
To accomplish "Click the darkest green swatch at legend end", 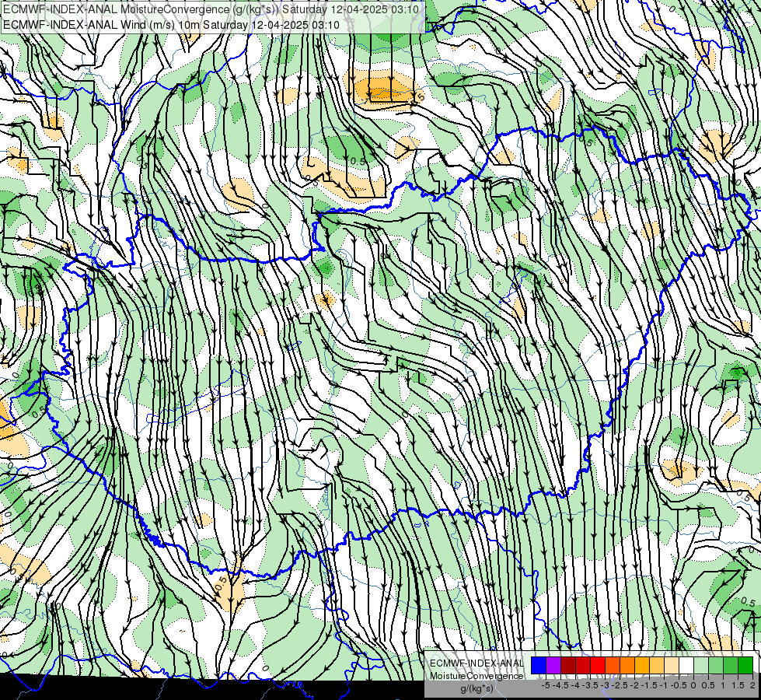I will (745, 666).
